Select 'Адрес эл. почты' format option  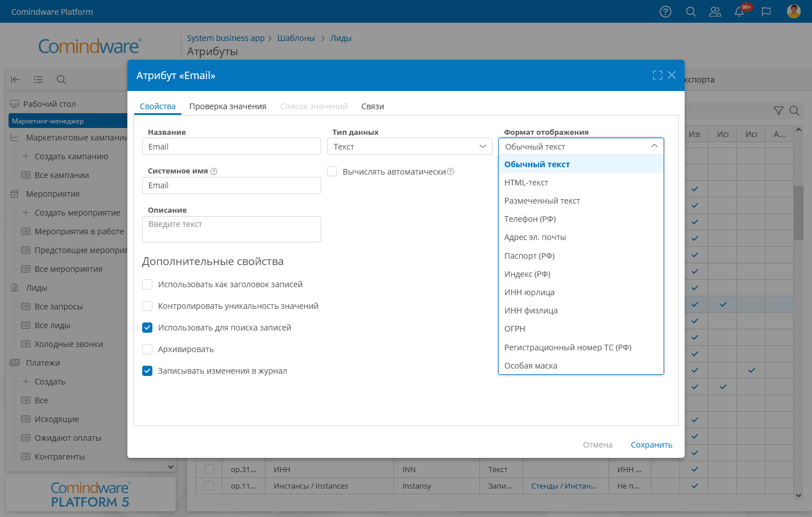(535, 237)
